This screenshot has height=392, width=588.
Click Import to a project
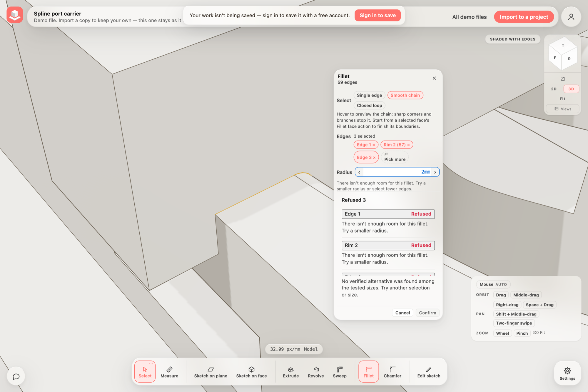524,17
